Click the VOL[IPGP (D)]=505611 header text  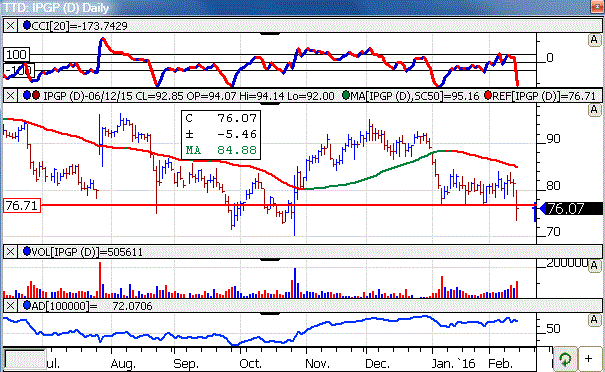tap(87, 252)
